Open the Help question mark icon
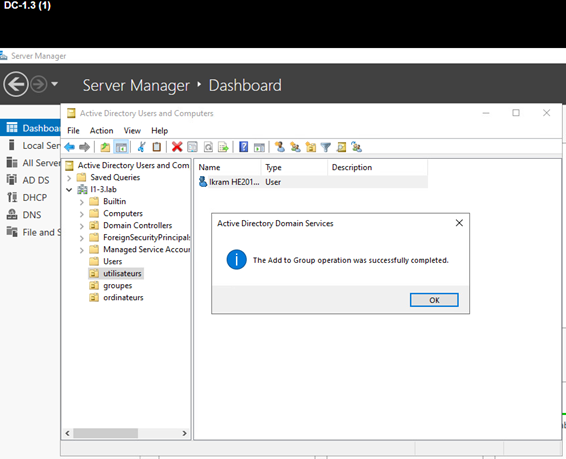Viewport: 566px width, 459px height. [244, 147]
